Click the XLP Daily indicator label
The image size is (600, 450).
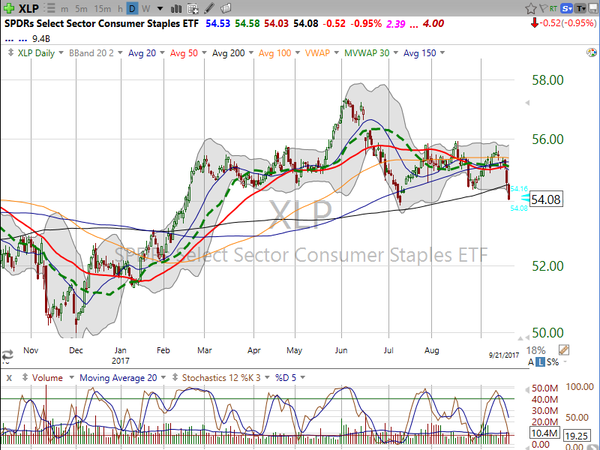36,53
